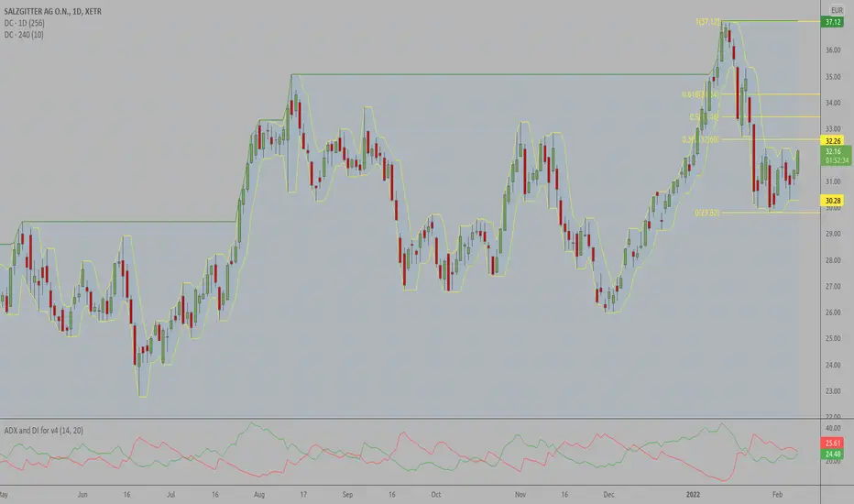The height and width of the screenshot is (504, 854).
Task: Select the DC · 1D (256) indicator label
Action: [25, 23]
